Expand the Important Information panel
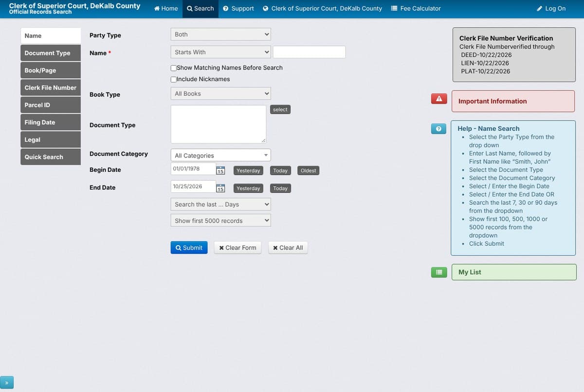This screenshot has height=392, width=584. (x=513, y=101)
